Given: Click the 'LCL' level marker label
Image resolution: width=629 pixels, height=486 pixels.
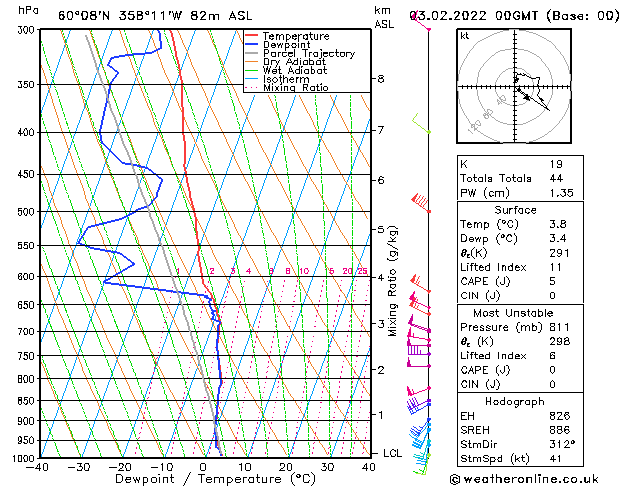Looking at the screenshot, I should point(392,453).
